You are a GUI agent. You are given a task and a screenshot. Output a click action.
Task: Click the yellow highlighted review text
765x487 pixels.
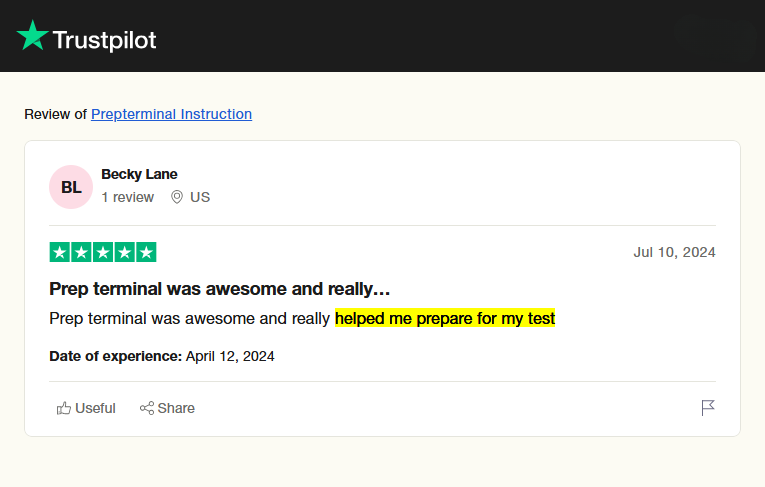click(x=445, y=319)
